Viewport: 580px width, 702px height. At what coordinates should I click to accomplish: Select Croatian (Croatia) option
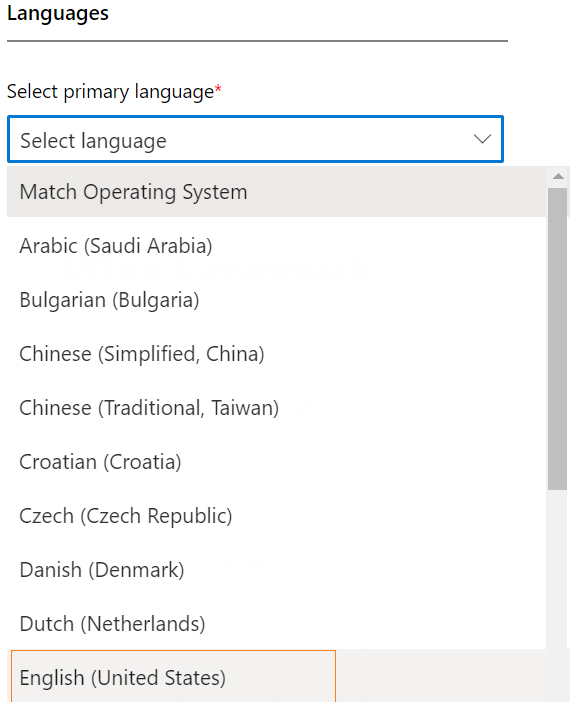coord(276,462)
